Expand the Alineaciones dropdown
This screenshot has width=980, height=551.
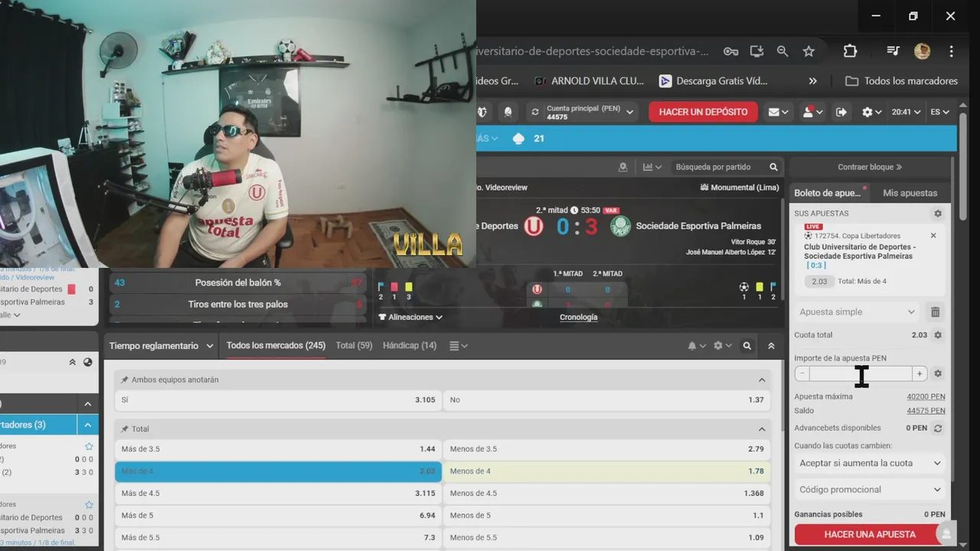tap(411, 317)
